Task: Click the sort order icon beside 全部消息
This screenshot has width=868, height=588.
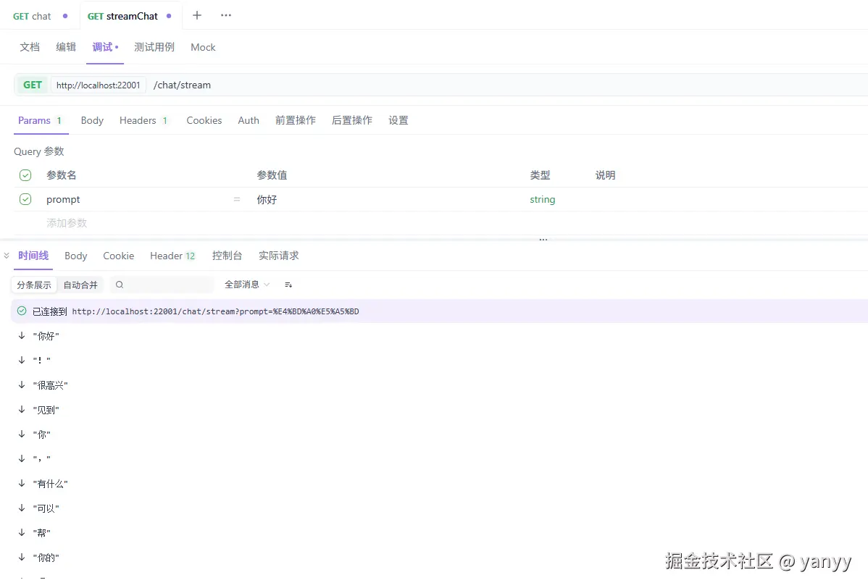Action: [x=288, y=285]
